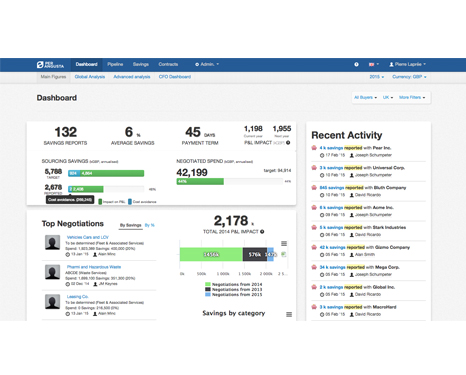Switch Top Negotiations to By % view
466x375 pixels.
(x=150, y=225)
